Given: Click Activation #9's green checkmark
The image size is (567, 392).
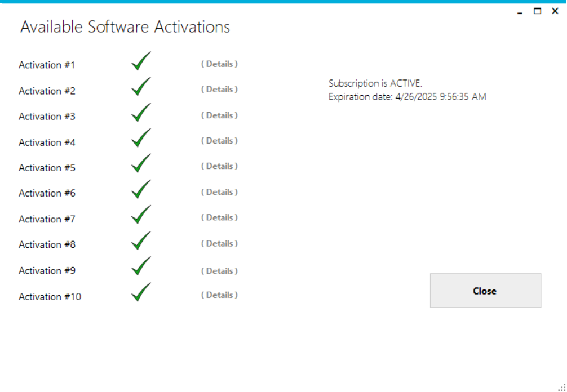Looking at the screenshot, I should 140,267.
